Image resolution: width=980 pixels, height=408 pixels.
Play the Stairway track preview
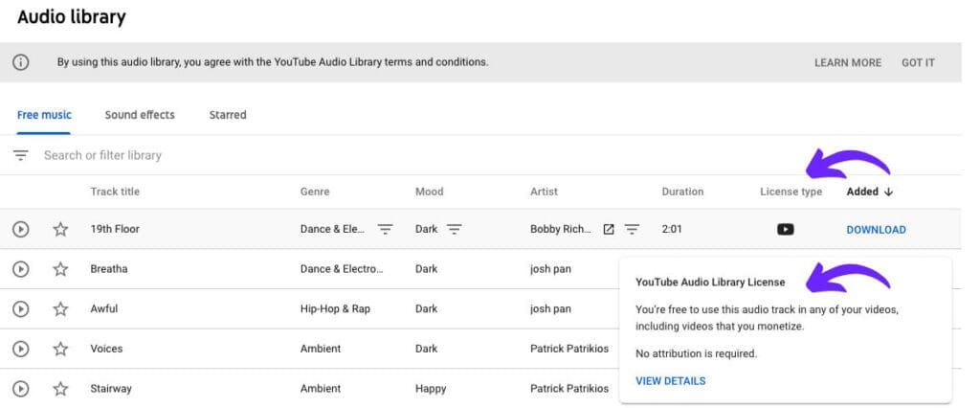click(x=21, y=389)
